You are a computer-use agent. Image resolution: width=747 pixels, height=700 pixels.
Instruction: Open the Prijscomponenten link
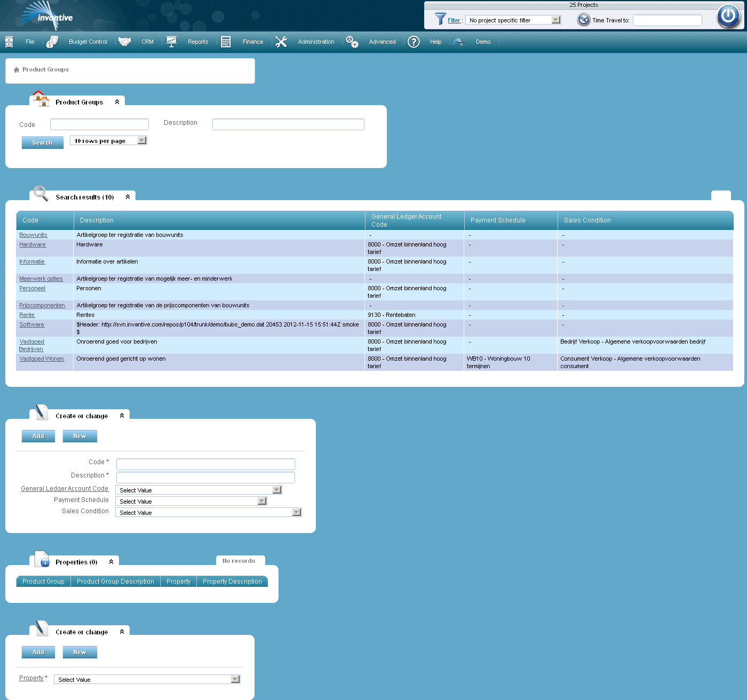click(42, 305)
